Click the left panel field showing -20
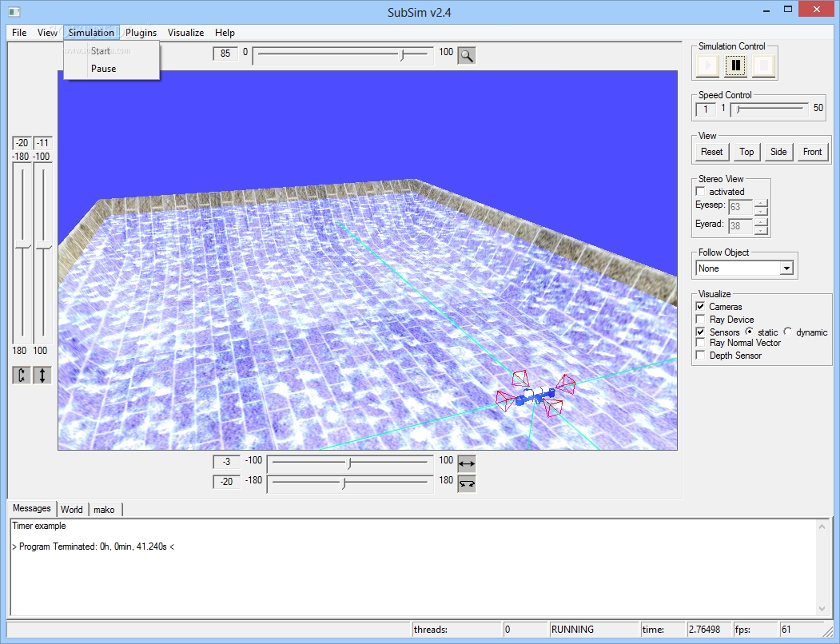The width and height of the screenshot is (840, 644). point(22,142)
